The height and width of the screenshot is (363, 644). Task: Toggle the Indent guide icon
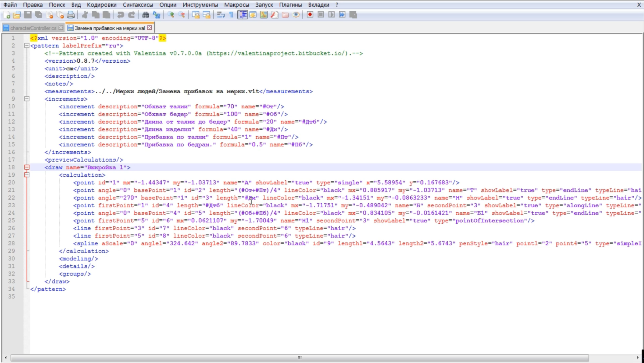tap(242, 15)
